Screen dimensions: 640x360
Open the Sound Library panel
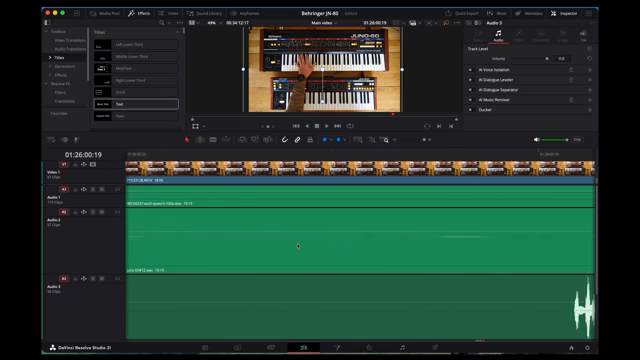(204, 13)
